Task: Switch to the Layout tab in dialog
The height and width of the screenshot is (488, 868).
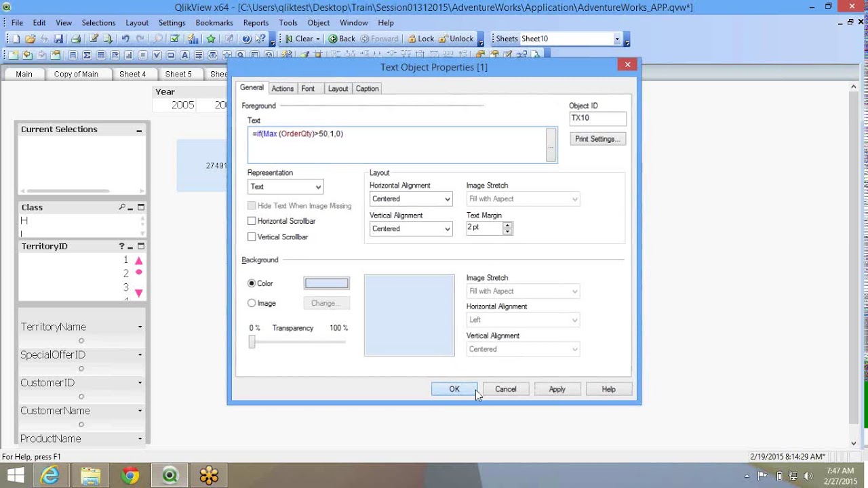Action: click(338, 89)
